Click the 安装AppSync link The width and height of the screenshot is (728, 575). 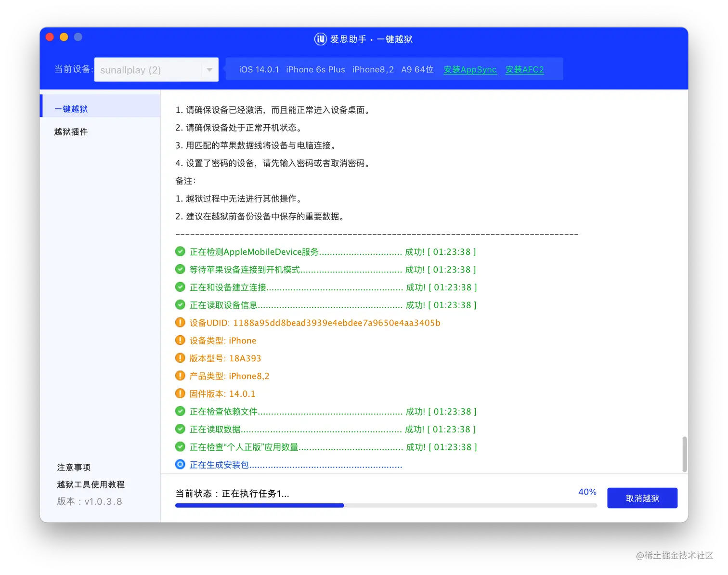click(x=470, y=69)
